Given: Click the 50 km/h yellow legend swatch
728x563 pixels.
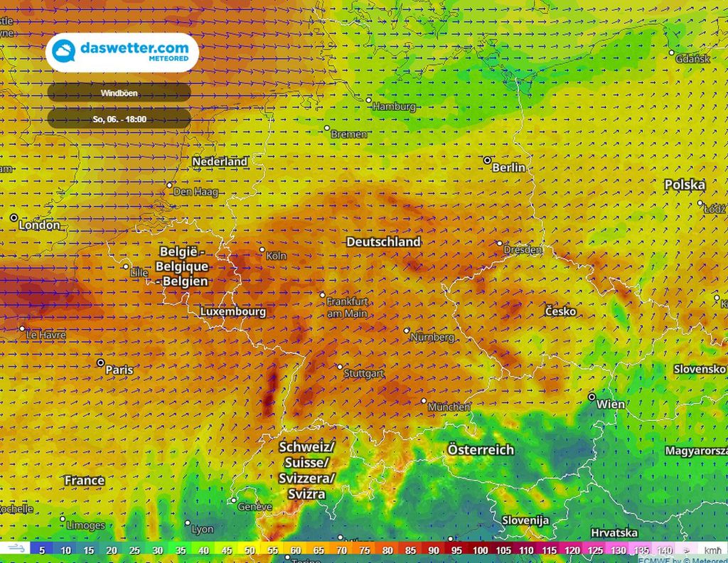Looking at the screenshot, I should pos(250,549).
